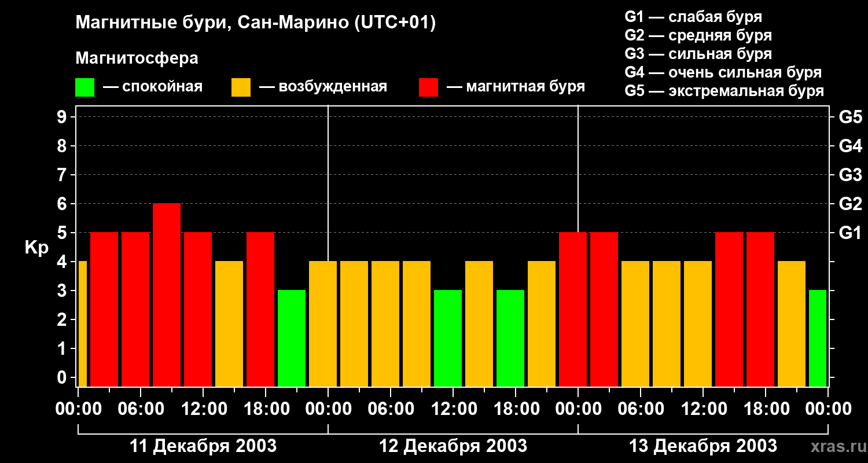Screen dimensions: 868x463
Task: Click the tallest red bar reaching Kp 6
Action: 167,295
